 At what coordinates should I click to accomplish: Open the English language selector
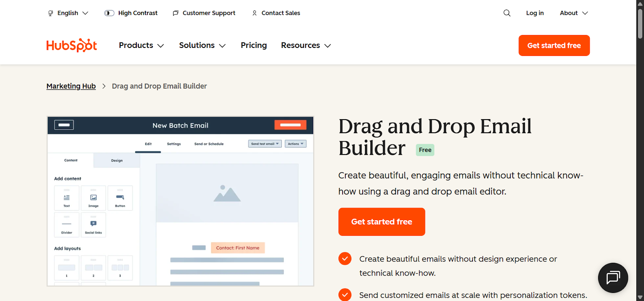68,13
